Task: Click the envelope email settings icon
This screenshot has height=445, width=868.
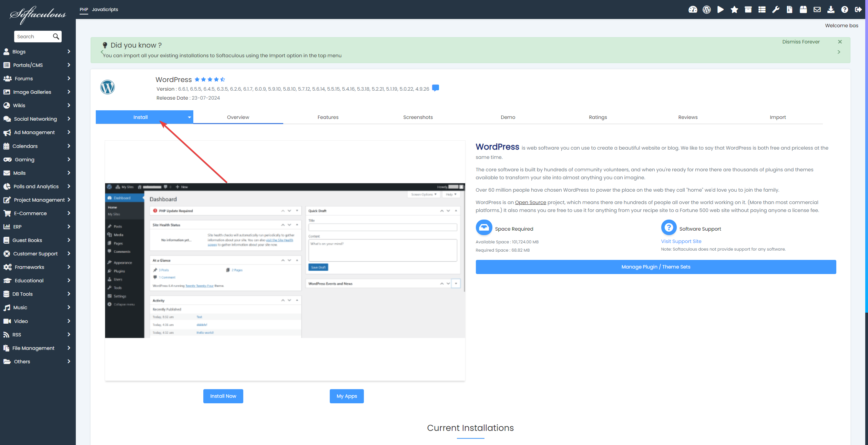Action: point(817,10)
